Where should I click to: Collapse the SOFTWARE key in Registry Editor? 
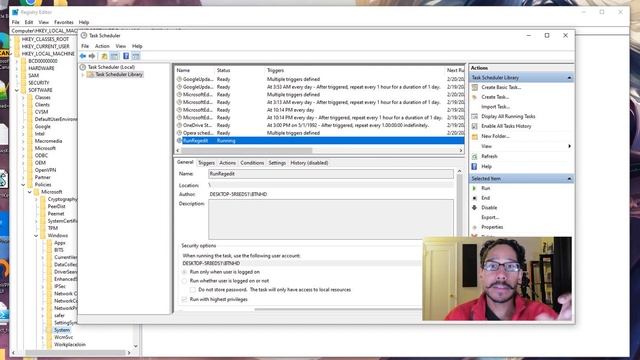(x=17, y=90)
